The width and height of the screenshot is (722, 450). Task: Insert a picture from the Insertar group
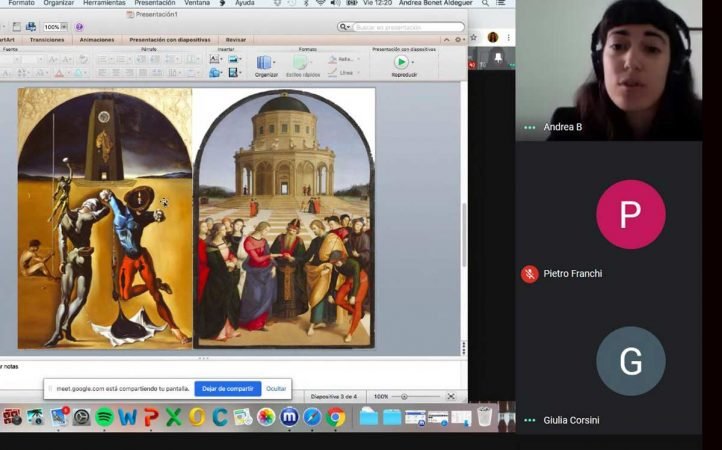(234, 59)
